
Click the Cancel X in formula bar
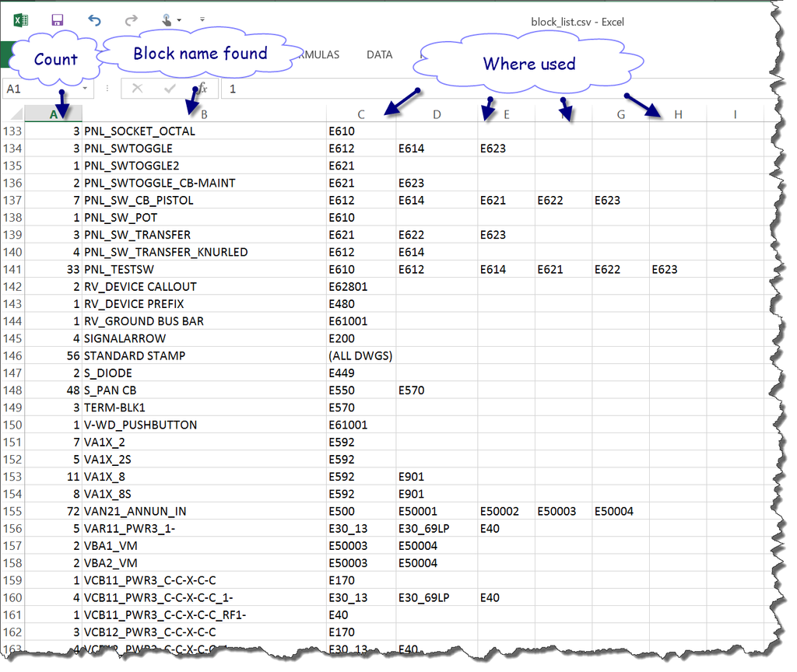(137, 89)
